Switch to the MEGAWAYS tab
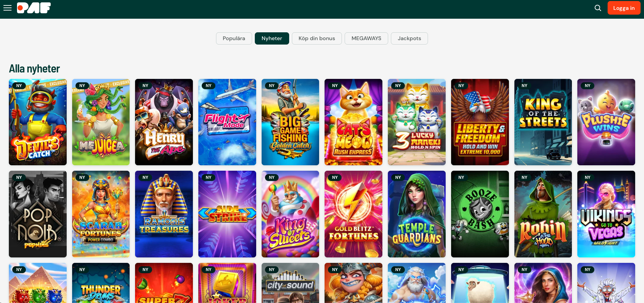 coord(366,38)
